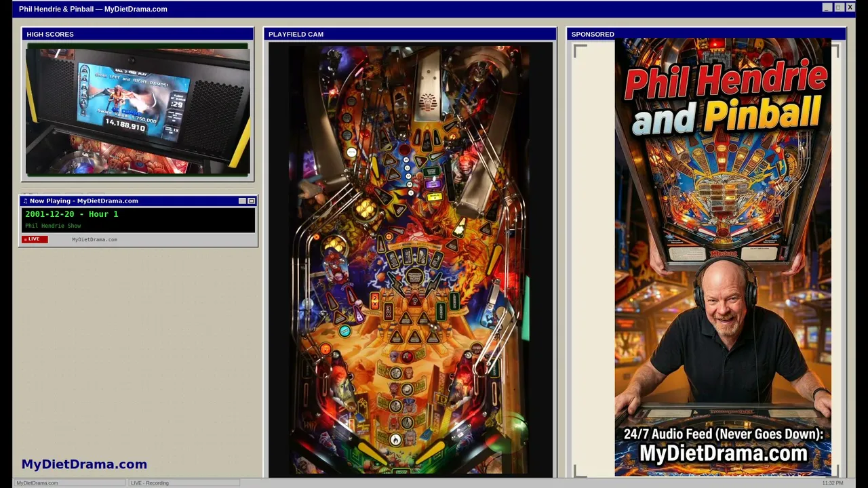The width and height of the screenshot is (868, 488).
Task: Click the 11:32 PM clock in status bar
Action: [833, 483]
